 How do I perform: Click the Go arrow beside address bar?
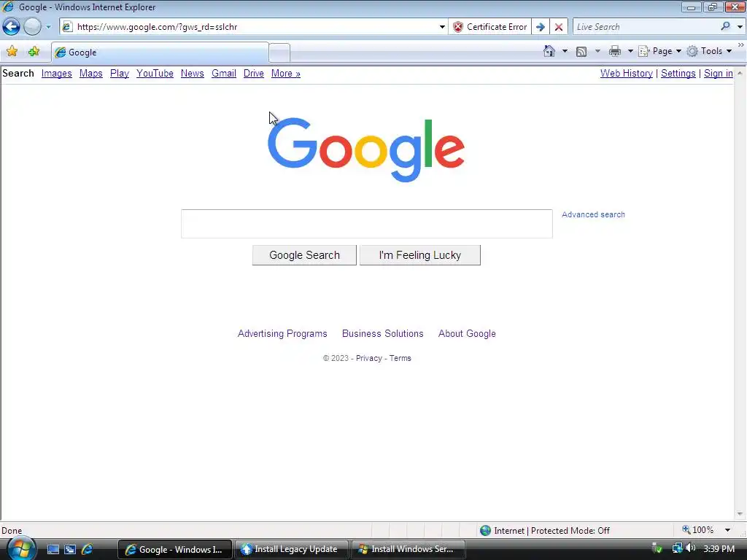(541, 27)
